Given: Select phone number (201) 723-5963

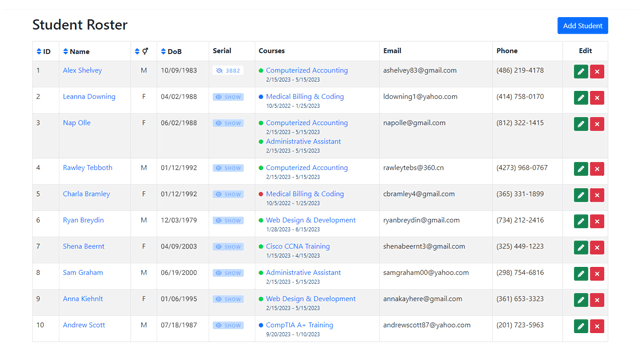Looking at the screenshot, I should tap(520, 325).
